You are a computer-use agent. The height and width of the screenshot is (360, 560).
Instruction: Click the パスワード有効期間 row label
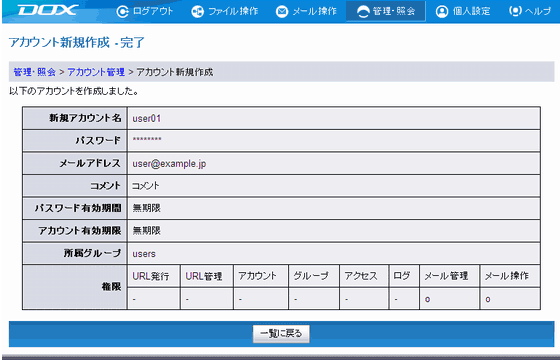point(78,208)
